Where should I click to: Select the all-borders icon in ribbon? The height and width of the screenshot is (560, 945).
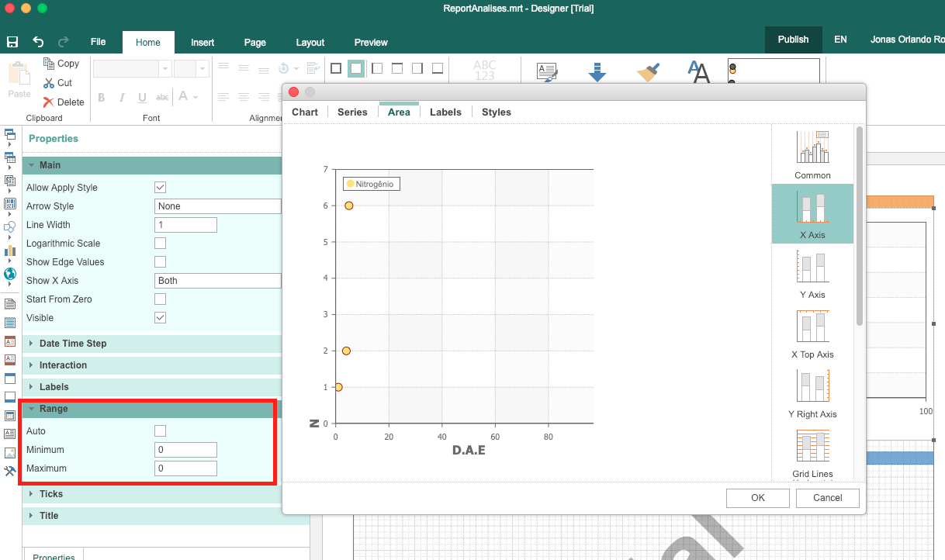(336, 68)
